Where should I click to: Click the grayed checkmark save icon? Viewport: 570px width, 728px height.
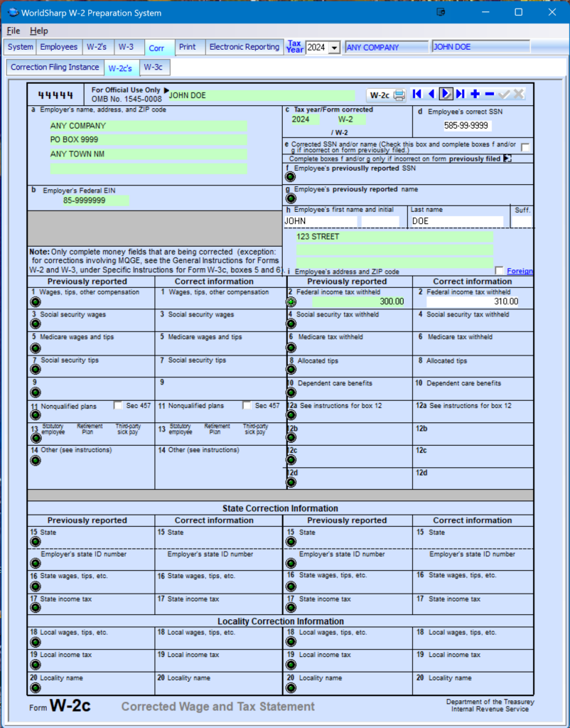pos(504,95)
